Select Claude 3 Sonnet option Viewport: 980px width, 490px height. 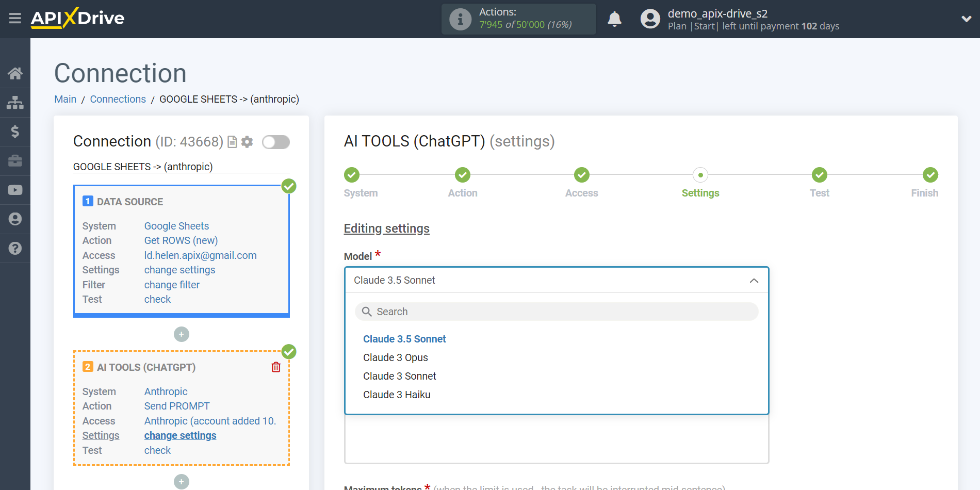pyautogui.click(x=400, y=376)
